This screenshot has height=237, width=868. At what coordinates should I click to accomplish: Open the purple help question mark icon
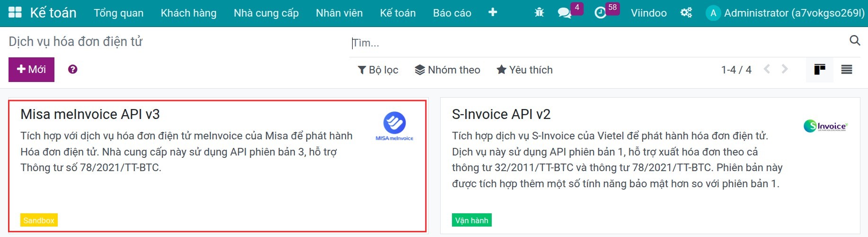point(72,69)
